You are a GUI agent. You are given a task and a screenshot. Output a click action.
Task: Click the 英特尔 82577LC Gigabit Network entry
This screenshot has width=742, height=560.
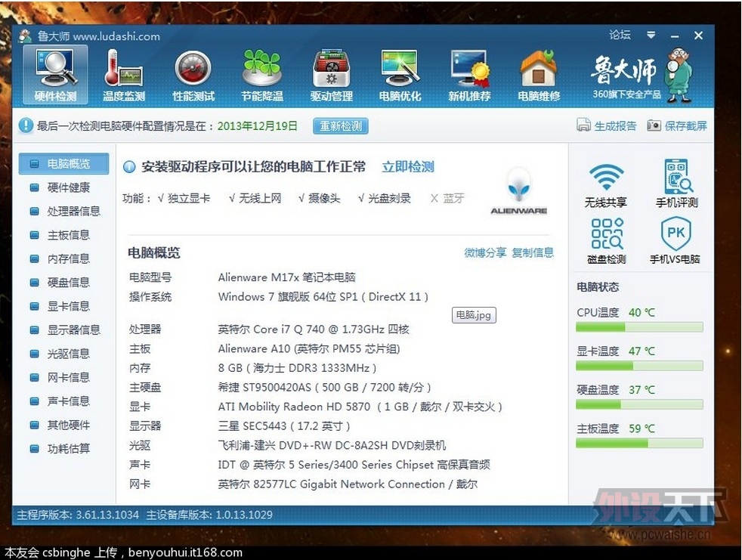[x=348, y=484]
